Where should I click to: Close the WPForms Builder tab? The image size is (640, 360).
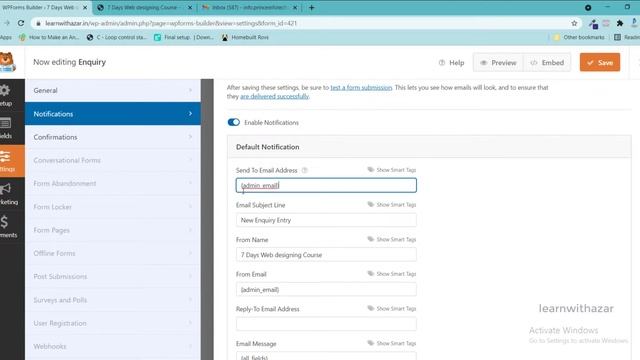click(85, 7)
